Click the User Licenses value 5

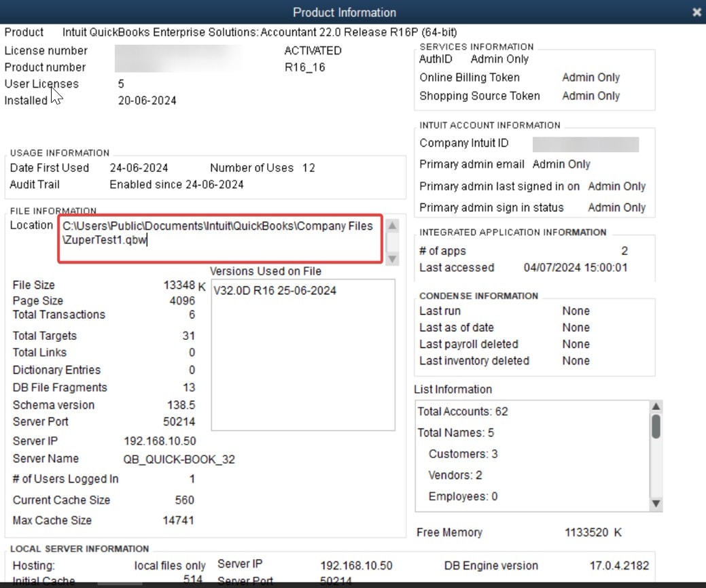[x=121, y=84]
